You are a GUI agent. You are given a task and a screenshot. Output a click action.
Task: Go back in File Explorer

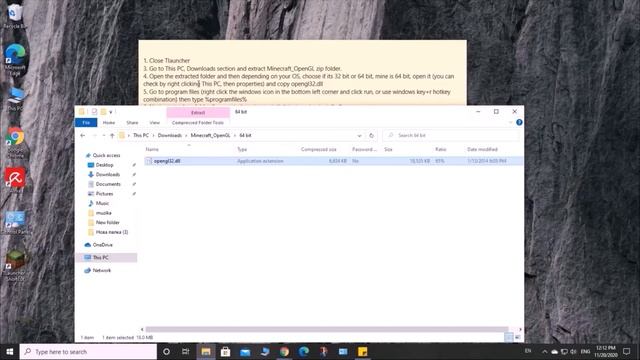pyautogui.click(x=83, y=135)
